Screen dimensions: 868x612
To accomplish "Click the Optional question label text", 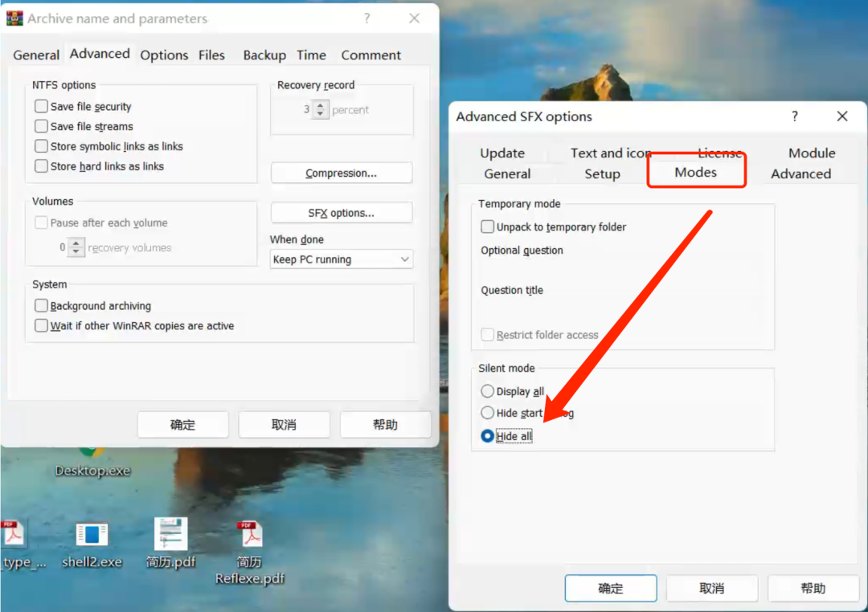I will point(522,250).
